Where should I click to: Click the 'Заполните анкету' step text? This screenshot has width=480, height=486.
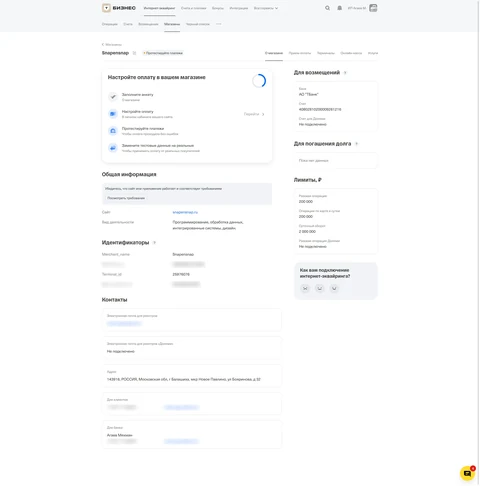coord(138,95)
